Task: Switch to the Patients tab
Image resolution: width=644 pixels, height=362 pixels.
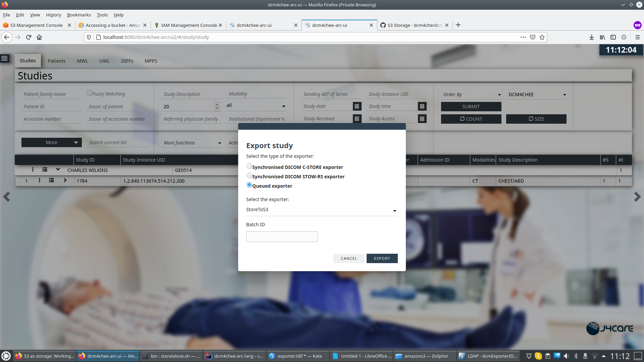Action: (x=56, y=61)
